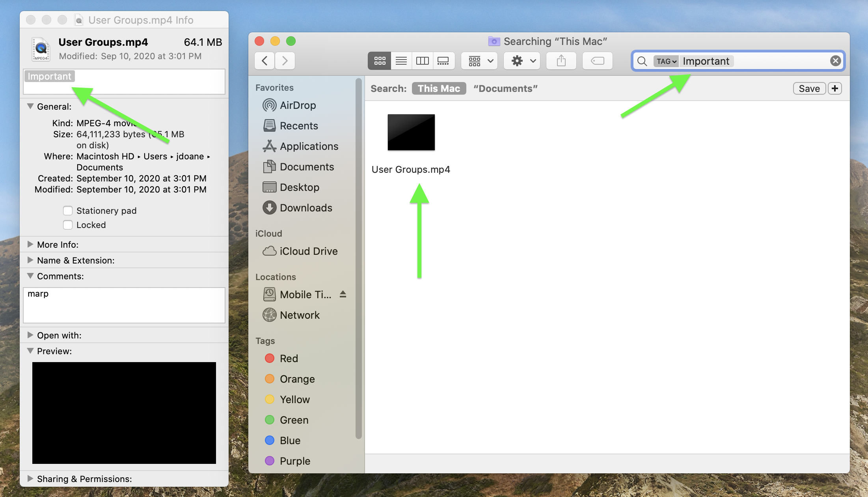Select the Purple color swatch in Tags

tap(270, 461)
